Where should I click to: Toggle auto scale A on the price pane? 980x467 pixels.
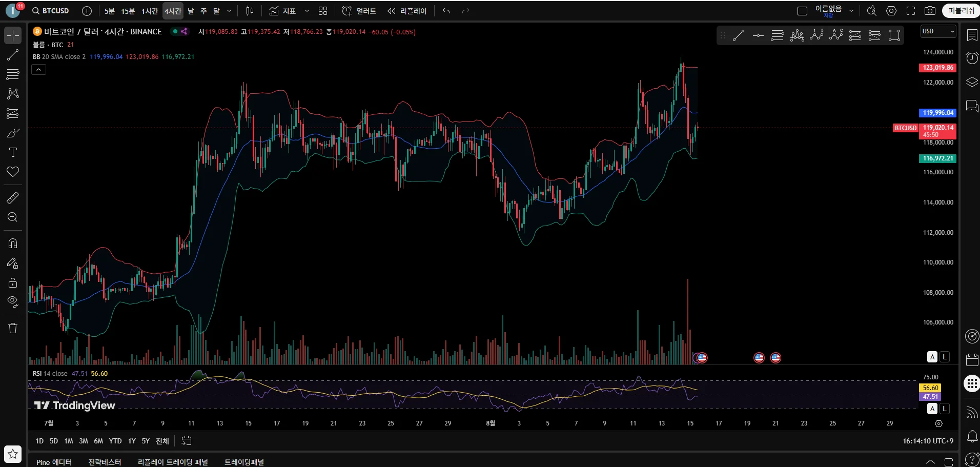tap(932, 357)
